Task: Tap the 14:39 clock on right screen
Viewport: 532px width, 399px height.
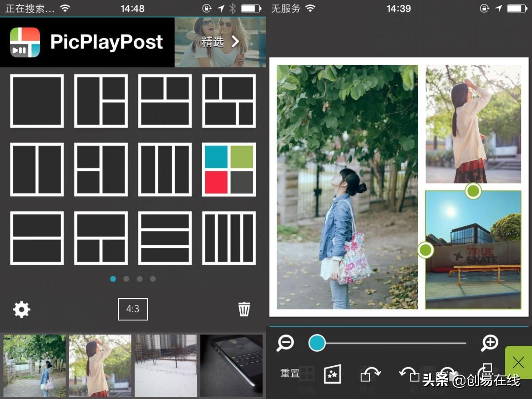Action: (399, 8)
